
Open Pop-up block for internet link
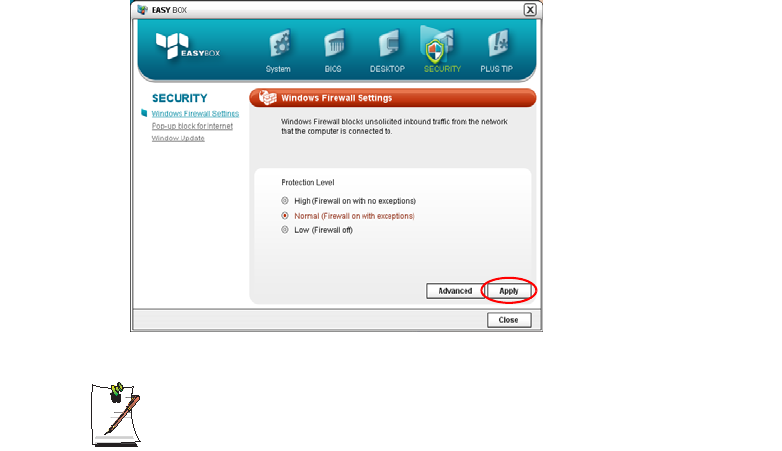tap(192, 126)
